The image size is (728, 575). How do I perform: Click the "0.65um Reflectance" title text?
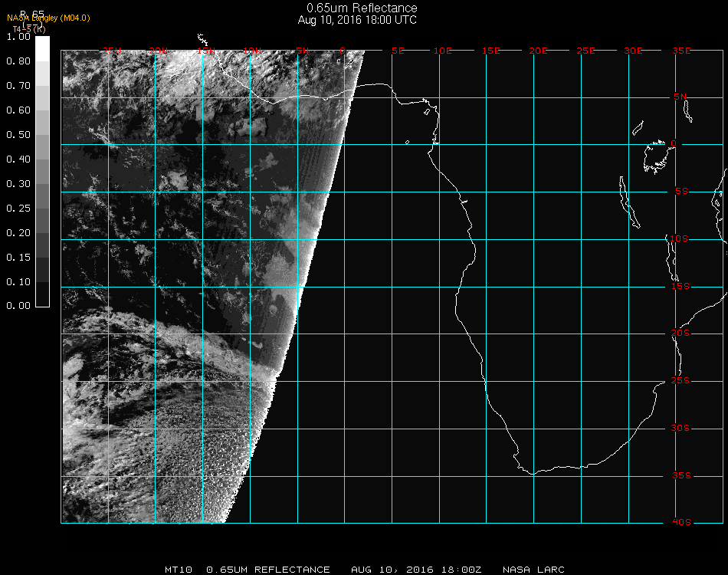pyautogui.click(x=362, y=8)
